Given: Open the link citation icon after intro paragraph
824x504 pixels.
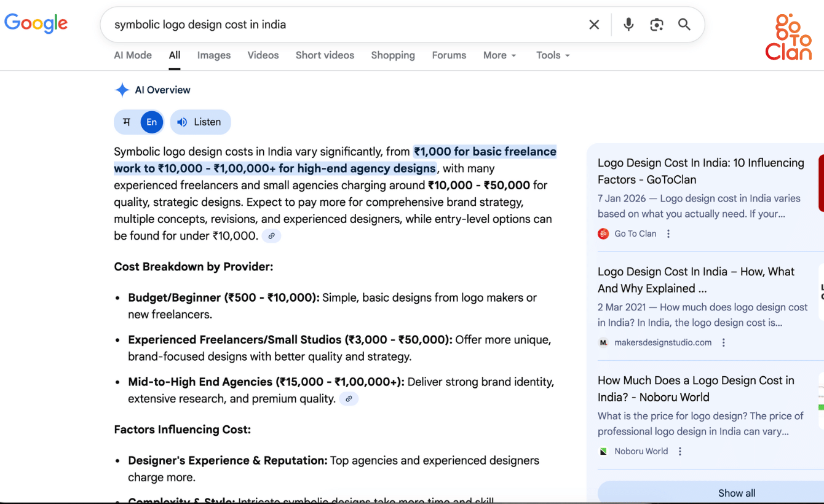Looking at the screenshot, I should tap(271, 235).
